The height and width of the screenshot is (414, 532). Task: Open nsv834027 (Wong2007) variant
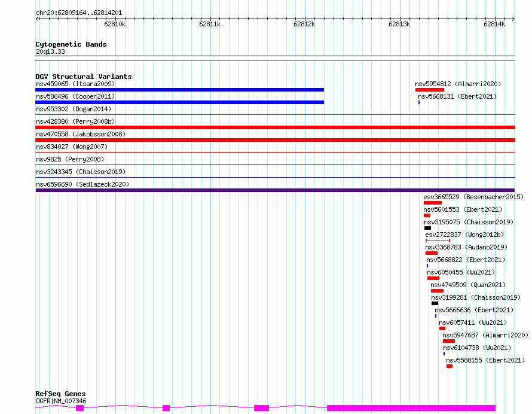click(72, 147)
